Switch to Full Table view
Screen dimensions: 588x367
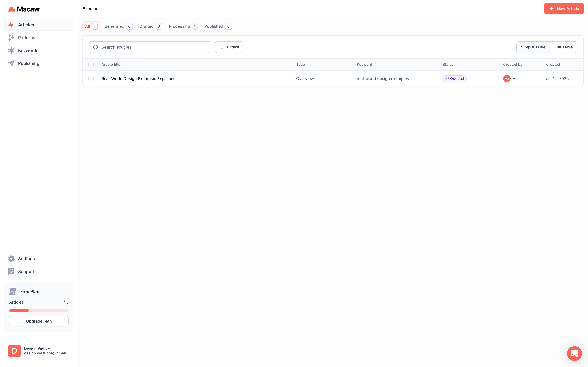pyautogui.click(x=563, y=47)
